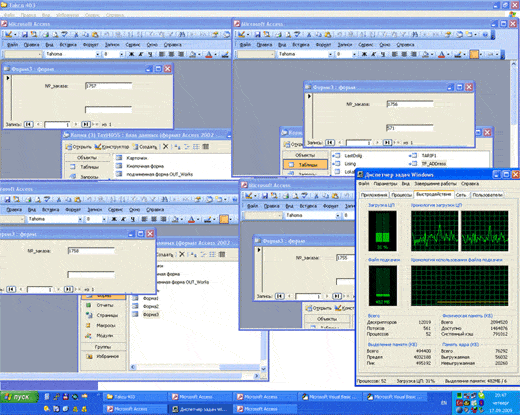Viewport: 520px width, 415px height.
Task: Switch to Takca 403 taskbar button
Action: pyautogui.click(x=135, y=397)
